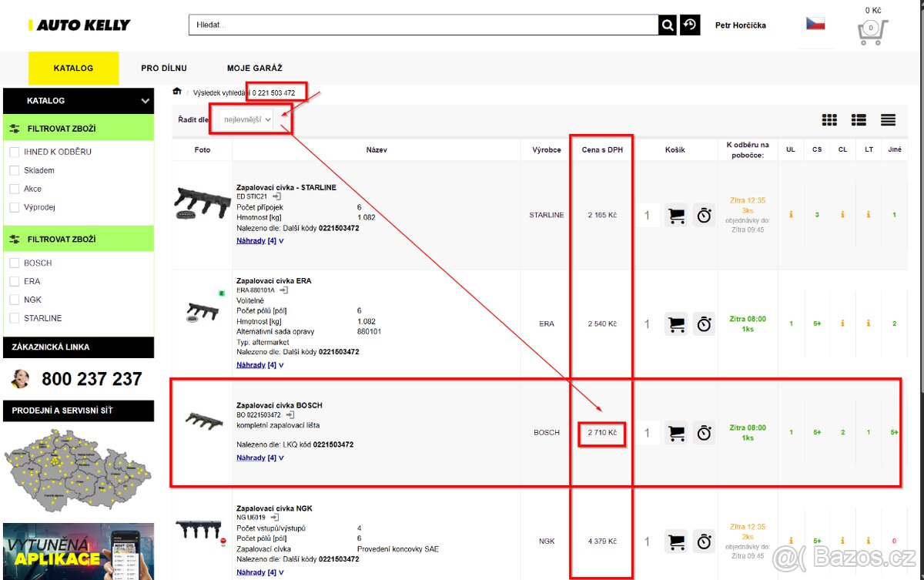Expand the KATALOG sidebar chevron
924x580 pixels.
coord(145,101)
